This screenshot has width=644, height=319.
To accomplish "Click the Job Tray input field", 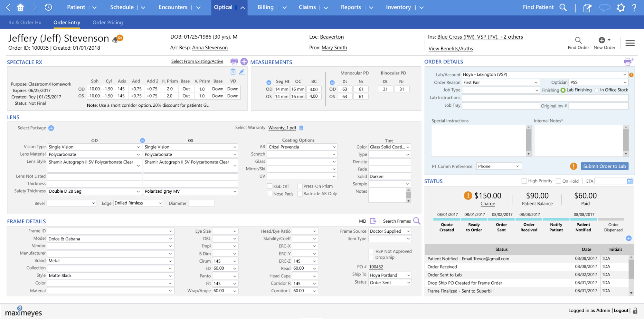I will coord(500,106).
